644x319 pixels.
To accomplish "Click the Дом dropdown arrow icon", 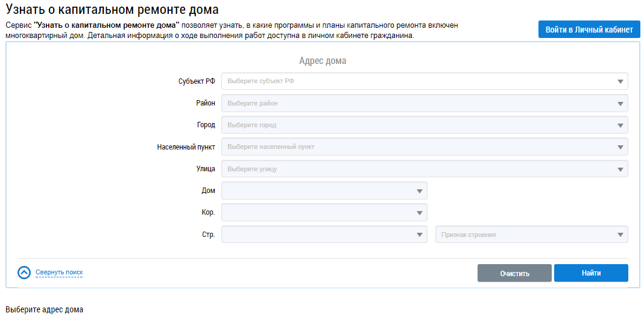I will pos(419,191).
